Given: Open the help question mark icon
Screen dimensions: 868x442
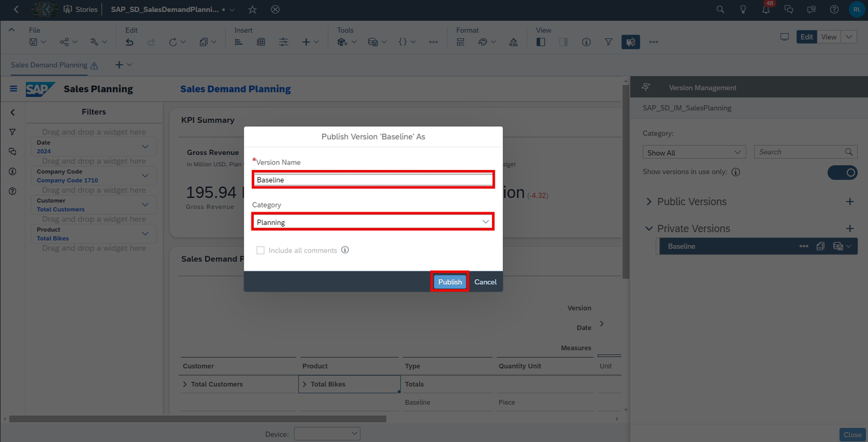Looking at the screenshot, I should pyautogui.click(x=834, y=10).
